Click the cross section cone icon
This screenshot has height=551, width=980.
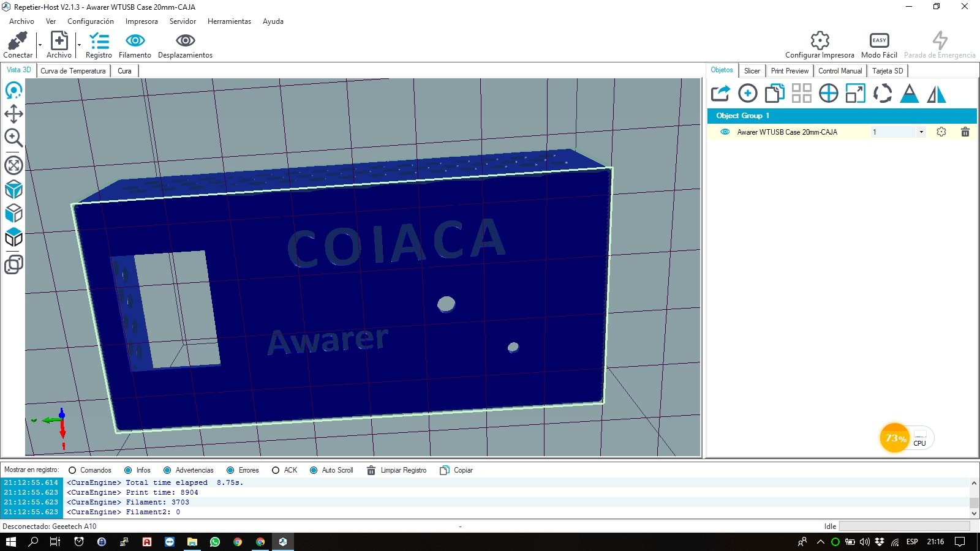click(910, 94)
